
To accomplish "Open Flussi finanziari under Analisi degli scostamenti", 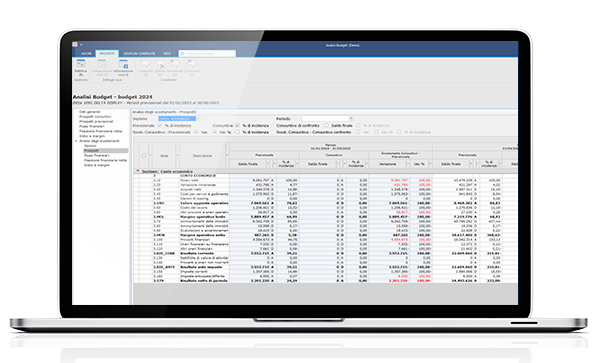I will tap(96, 155).
